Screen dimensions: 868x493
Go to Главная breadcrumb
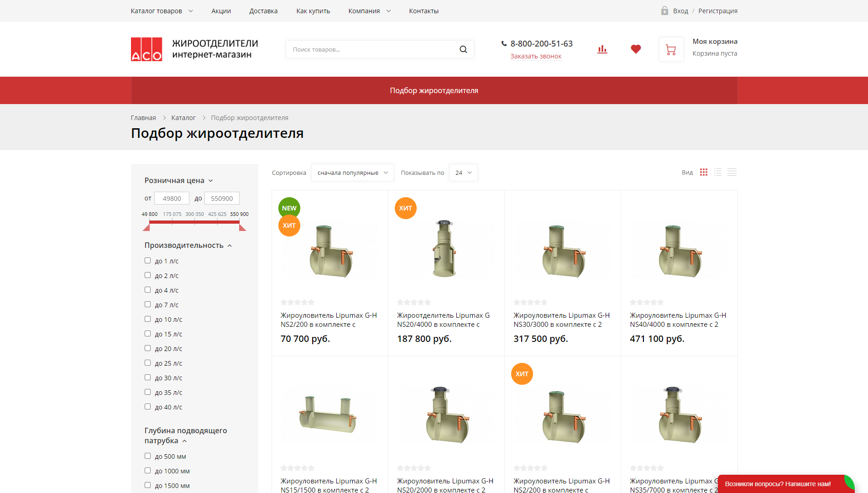[143, 118]
